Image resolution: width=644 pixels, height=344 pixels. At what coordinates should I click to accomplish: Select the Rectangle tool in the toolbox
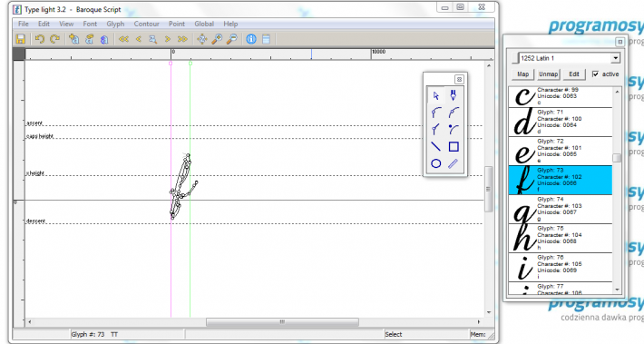453,146
